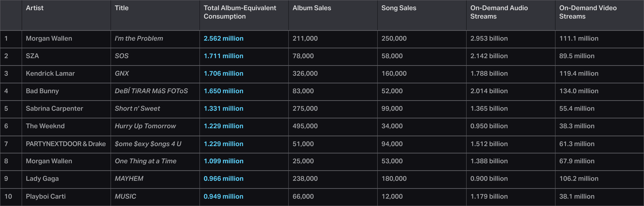Image resolution: width=644 pixels, height=206 pixels.
Task: Click the GNX album title
Action: [122, 73]
